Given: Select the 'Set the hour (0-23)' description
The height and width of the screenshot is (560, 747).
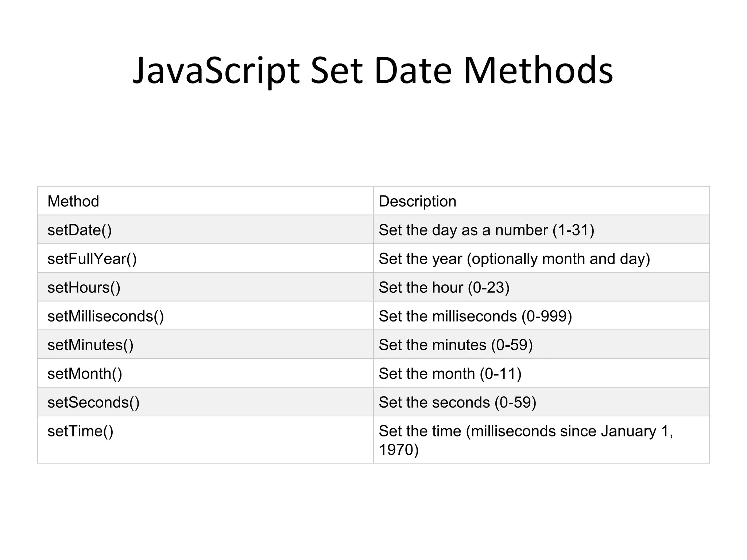Looking at the screenshot, I should (x=444, y=288).
